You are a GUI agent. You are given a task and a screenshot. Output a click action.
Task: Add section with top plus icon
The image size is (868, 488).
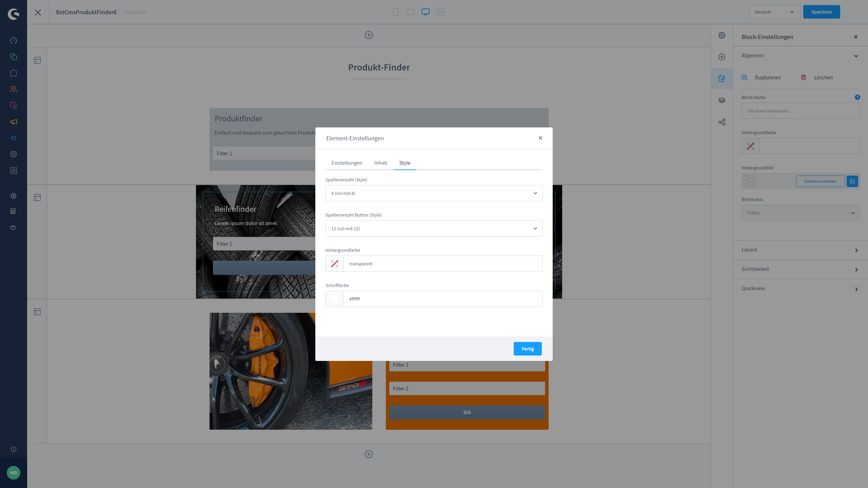(x=369, y=35)
